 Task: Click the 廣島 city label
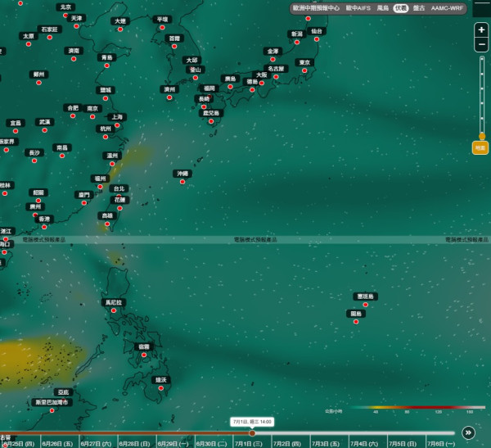click(230, 79)
